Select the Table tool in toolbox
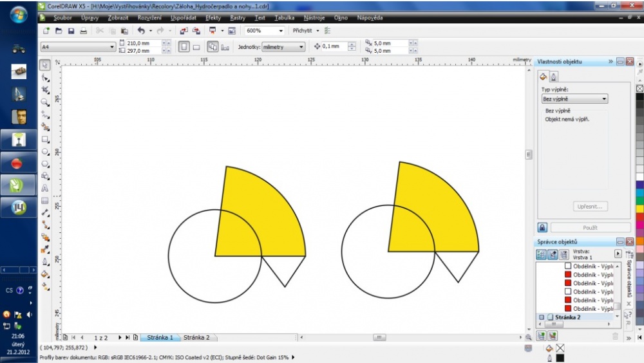This screenshot has width=644, height=363. (45, 200)
